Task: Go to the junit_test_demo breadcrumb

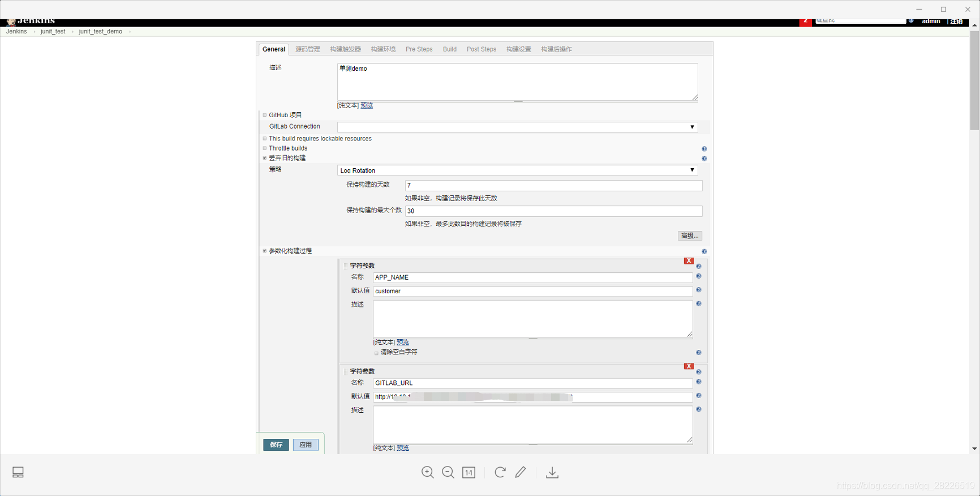Action: [101, 32]
